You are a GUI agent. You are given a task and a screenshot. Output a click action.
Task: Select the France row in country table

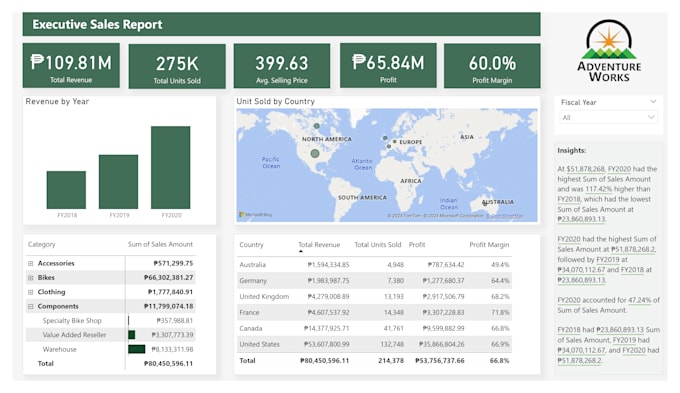(374, 312)
